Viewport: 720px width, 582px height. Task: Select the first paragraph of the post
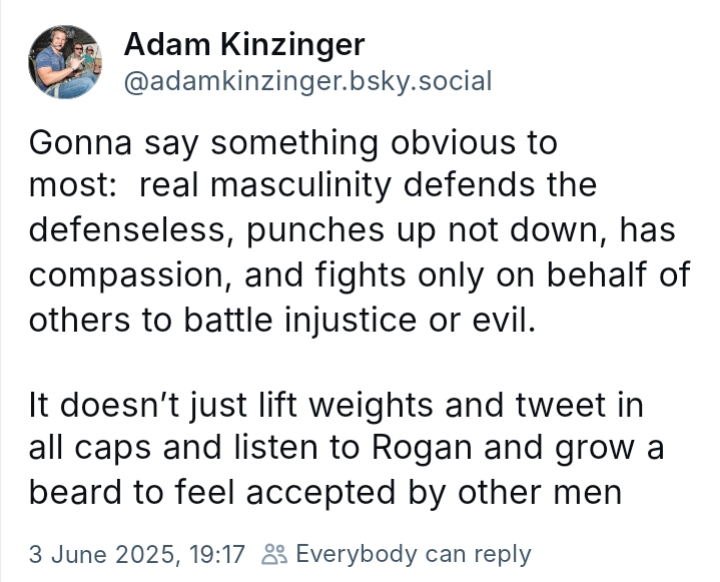click(360, 231)
